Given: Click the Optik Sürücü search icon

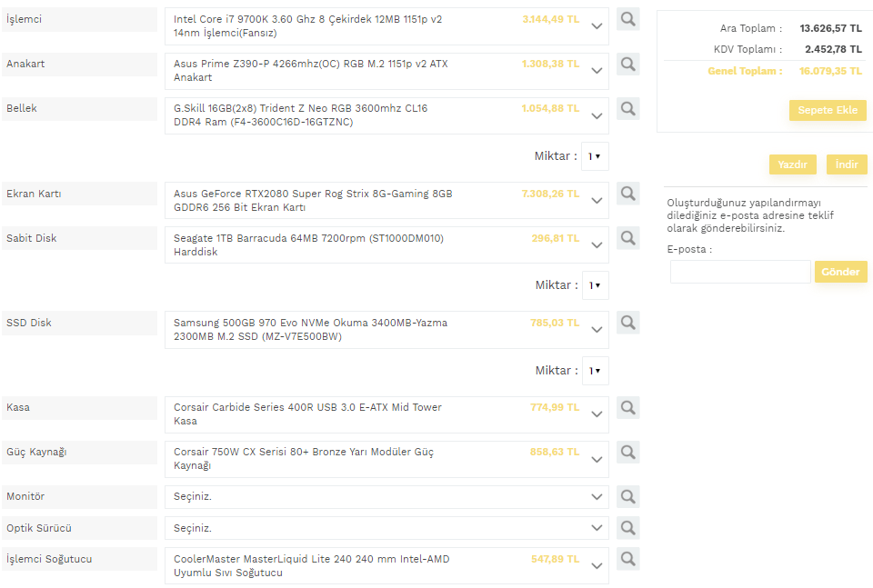Looking at the screenshot, I should tap(627, 527).
